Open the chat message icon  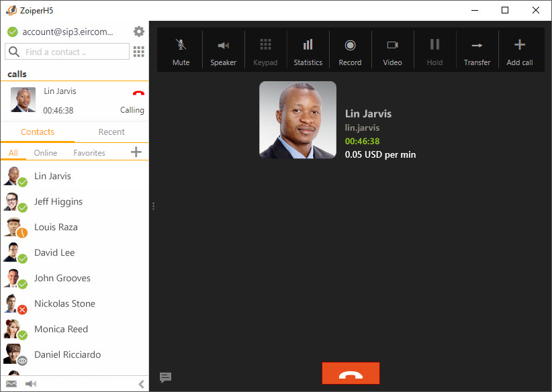click(165, 377)
